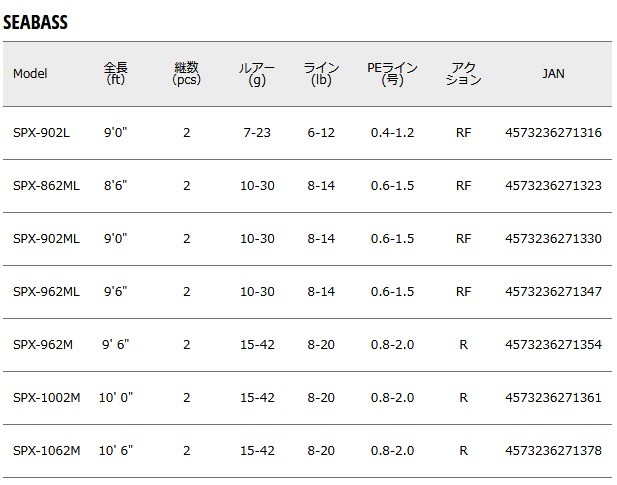Image resolution: width=617 pixels, height=485 pixels.
Task: Click JAN code 4573236271330
Action: [x=554, y=239]
